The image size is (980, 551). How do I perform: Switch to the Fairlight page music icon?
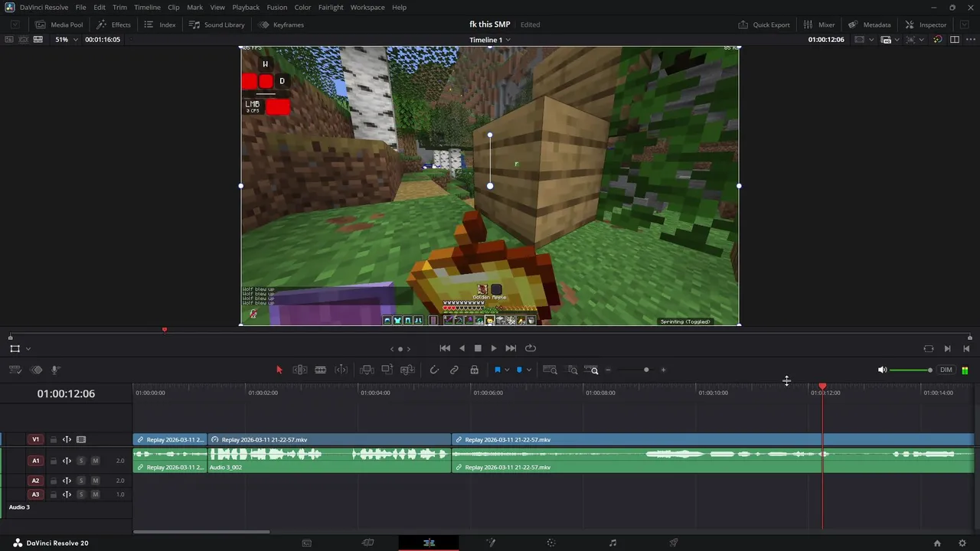point(612,543)
